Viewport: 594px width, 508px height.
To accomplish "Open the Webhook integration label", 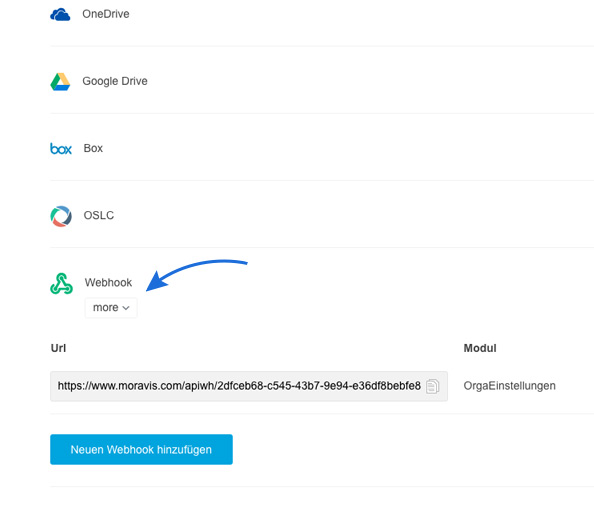I will 108,282.
